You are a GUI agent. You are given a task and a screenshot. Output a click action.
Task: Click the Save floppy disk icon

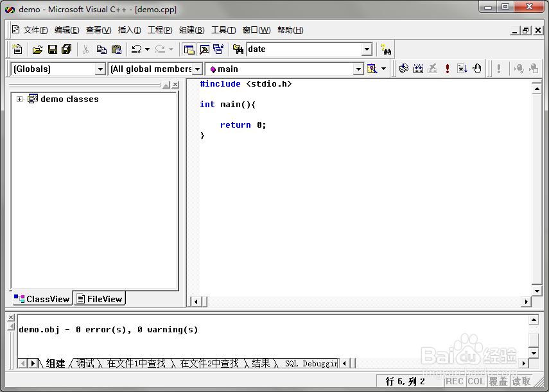52,49
